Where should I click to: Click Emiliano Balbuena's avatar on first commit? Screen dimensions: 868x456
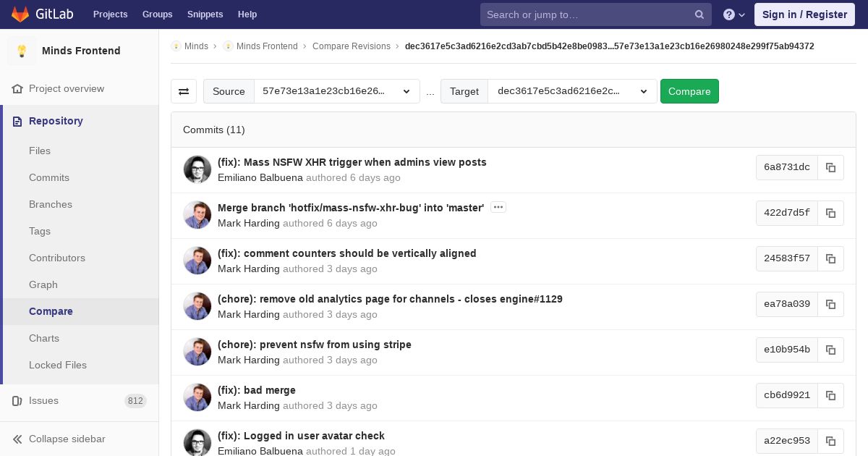point(197,169)
